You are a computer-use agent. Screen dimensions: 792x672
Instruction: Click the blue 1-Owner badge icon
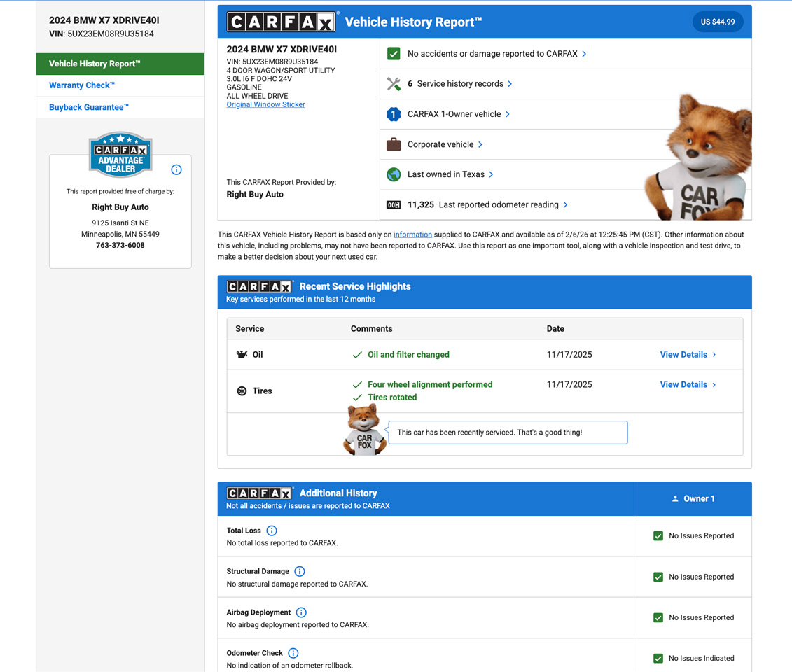(394, 114)
